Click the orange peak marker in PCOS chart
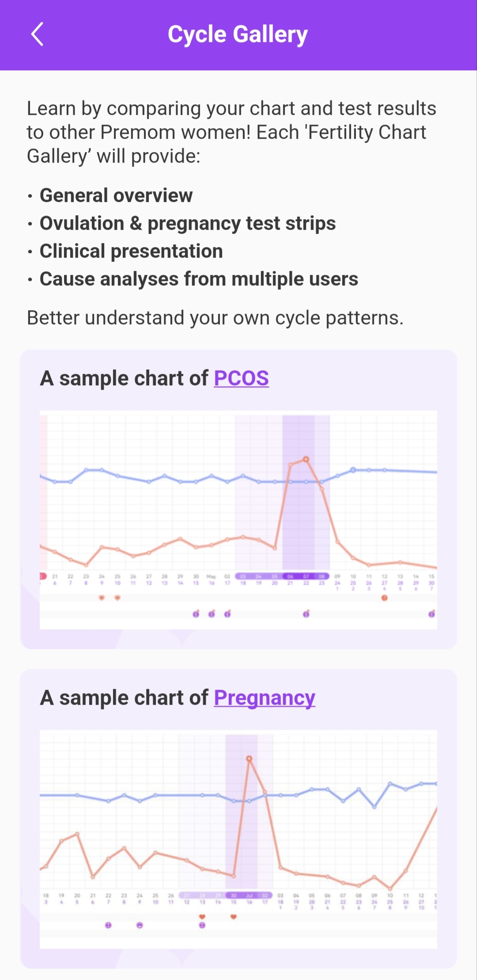Screen dimensions: 477x980 tap(306, 460)
